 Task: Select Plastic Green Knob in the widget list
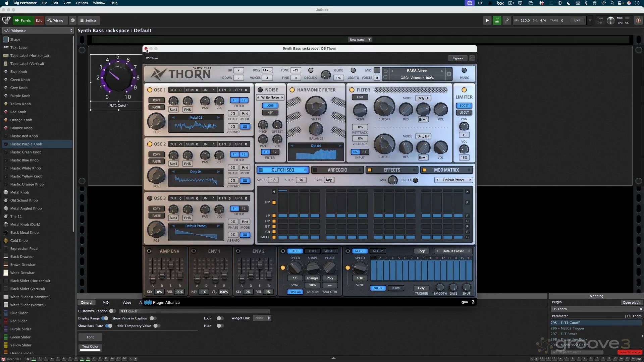[x=26, y=152]
